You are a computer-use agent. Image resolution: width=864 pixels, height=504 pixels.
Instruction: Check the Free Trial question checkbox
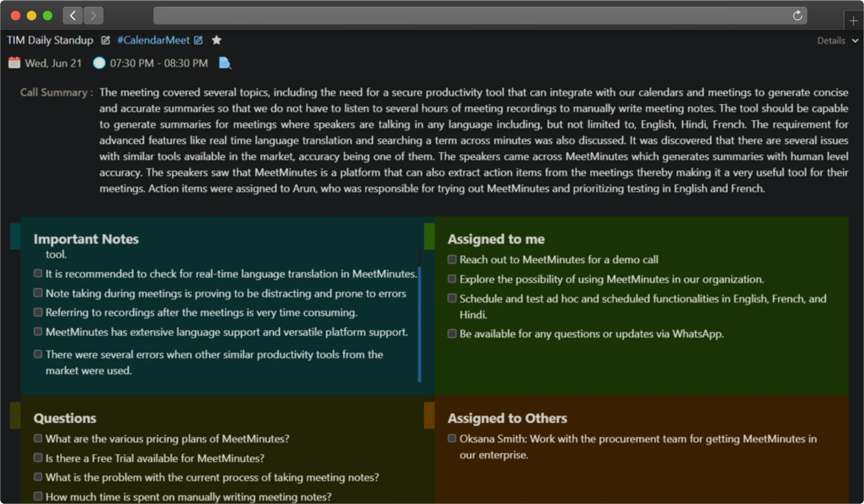38,458
